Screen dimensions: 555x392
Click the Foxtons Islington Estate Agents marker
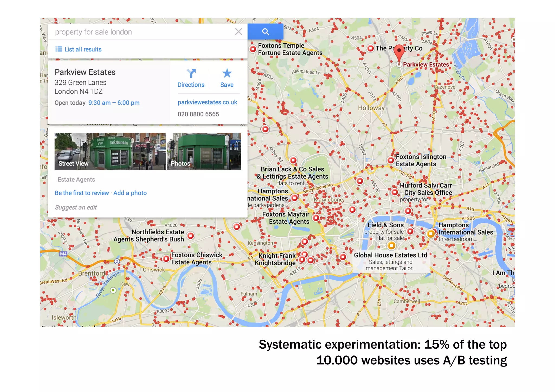(391, 160)
